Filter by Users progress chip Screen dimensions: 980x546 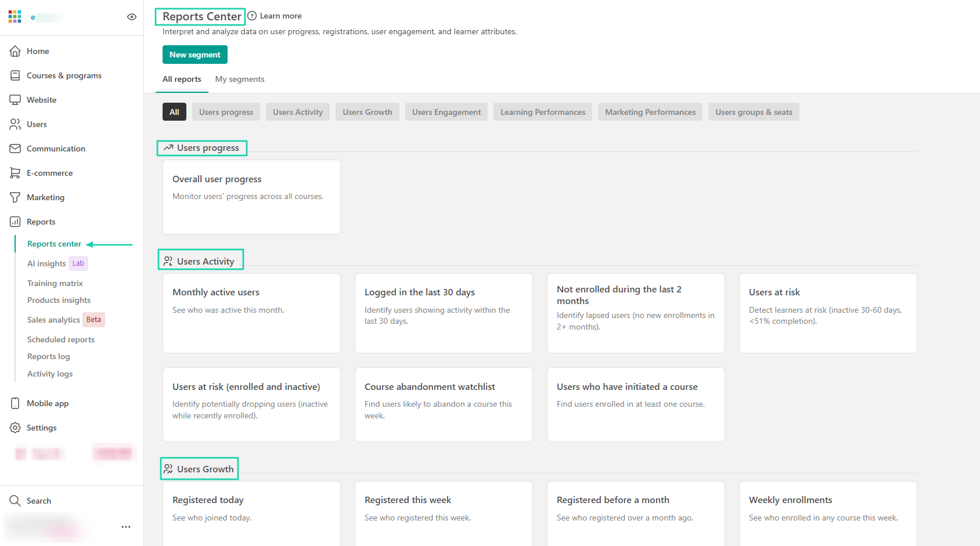(226, 112)
